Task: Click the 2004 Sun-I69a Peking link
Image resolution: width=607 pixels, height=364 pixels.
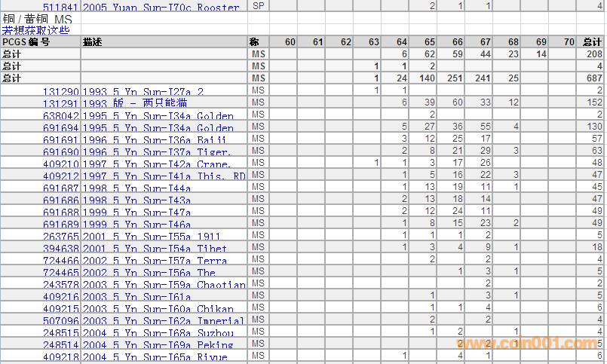Action: [x=158, y=345]
